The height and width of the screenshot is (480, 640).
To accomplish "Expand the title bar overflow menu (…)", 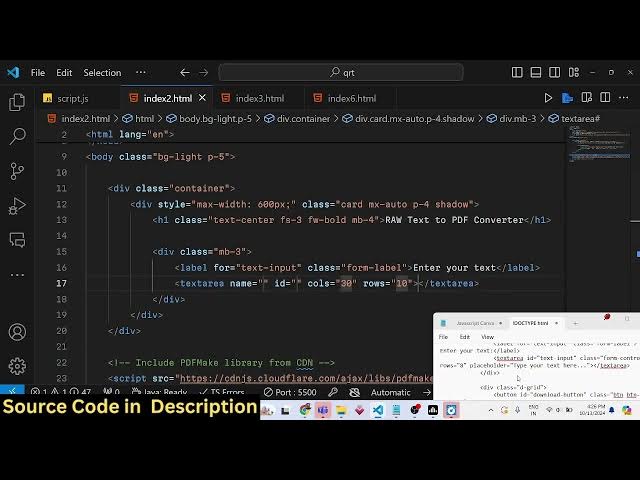I will [140, 72].
